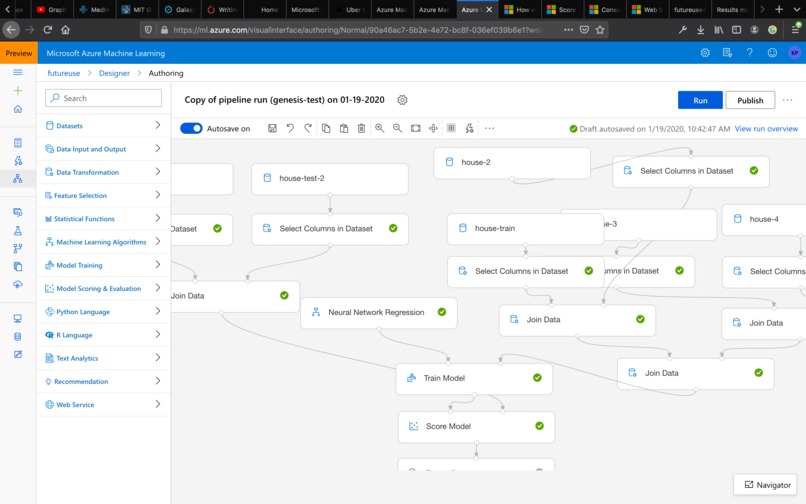
Task: Open the View run overview link
Action: [x=766, y=129]
